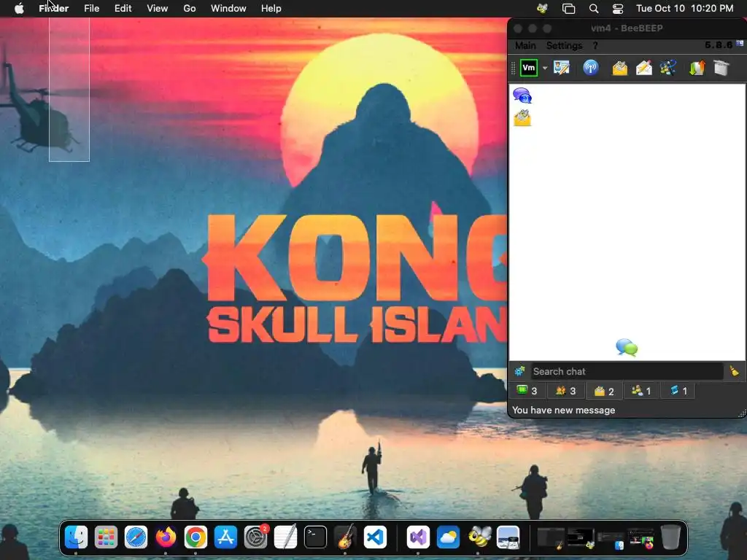
Task: Click the Stage Manager windows icon in menu bar
Action: 568,9
